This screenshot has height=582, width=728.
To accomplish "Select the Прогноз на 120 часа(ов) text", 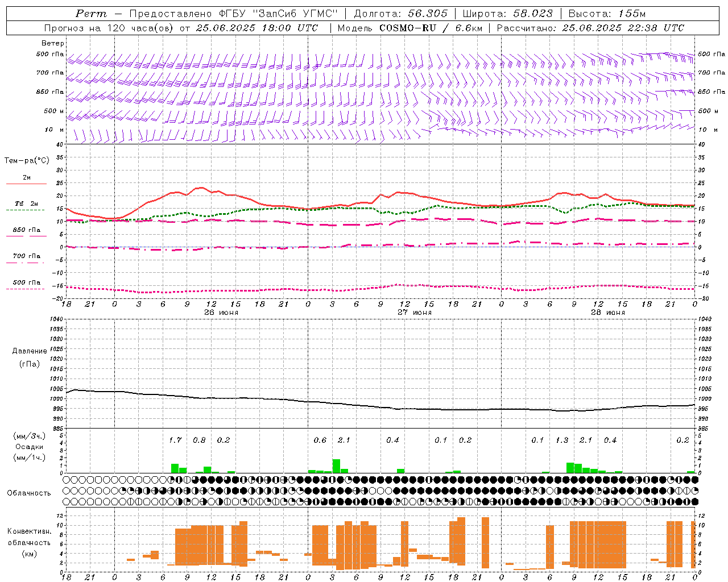I will point(109,28).
